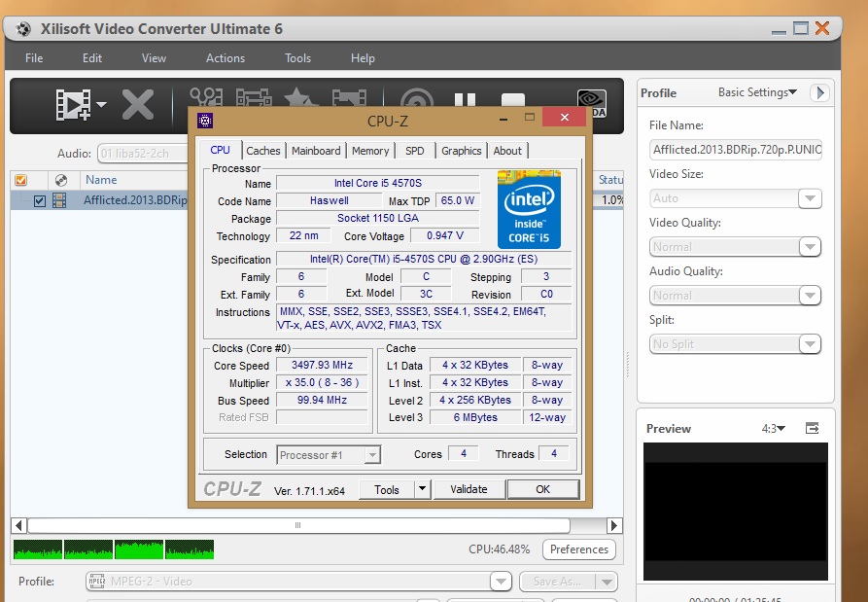
Task: Switch to CPU-Z About tab
Action: point(507,151)
